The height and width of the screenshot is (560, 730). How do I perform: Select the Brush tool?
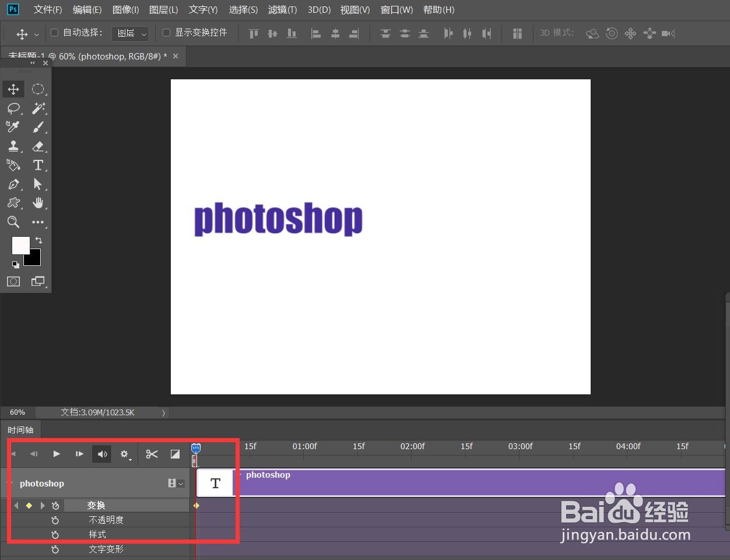point(38,127)
